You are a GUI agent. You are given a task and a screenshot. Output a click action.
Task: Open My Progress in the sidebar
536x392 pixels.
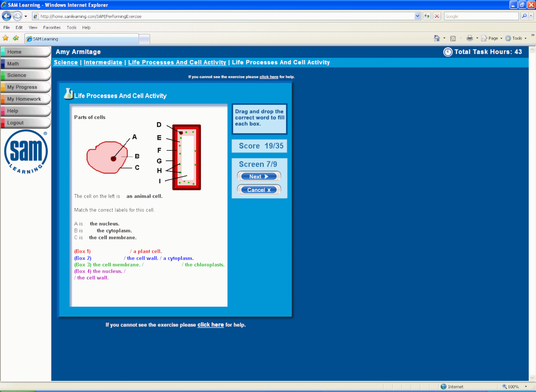click(x=22, y=87)
